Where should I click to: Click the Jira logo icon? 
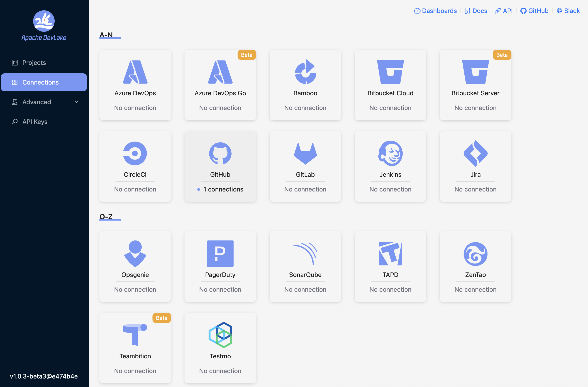[475, 153]
